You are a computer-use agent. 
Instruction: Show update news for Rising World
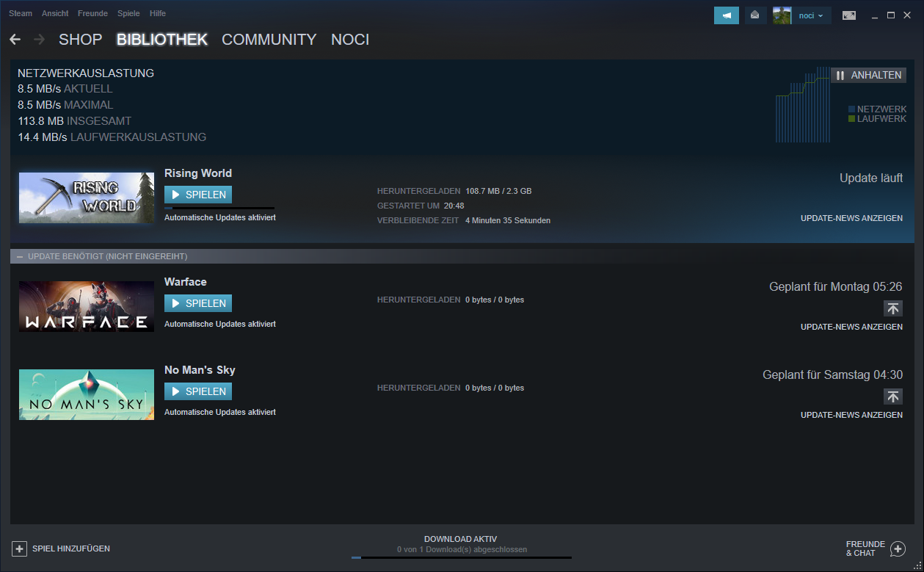(851, 218)
